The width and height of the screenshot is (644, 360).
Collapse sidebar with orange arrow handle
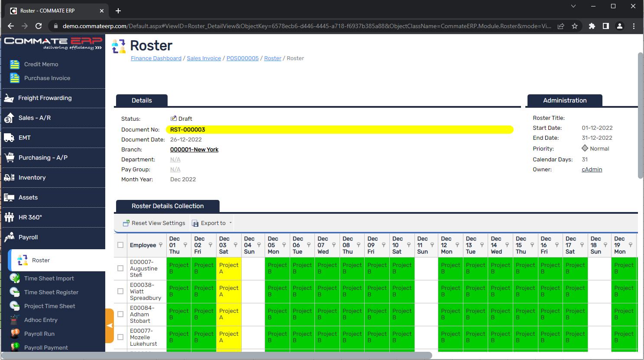pyautogui.click(x=110, y=325)
